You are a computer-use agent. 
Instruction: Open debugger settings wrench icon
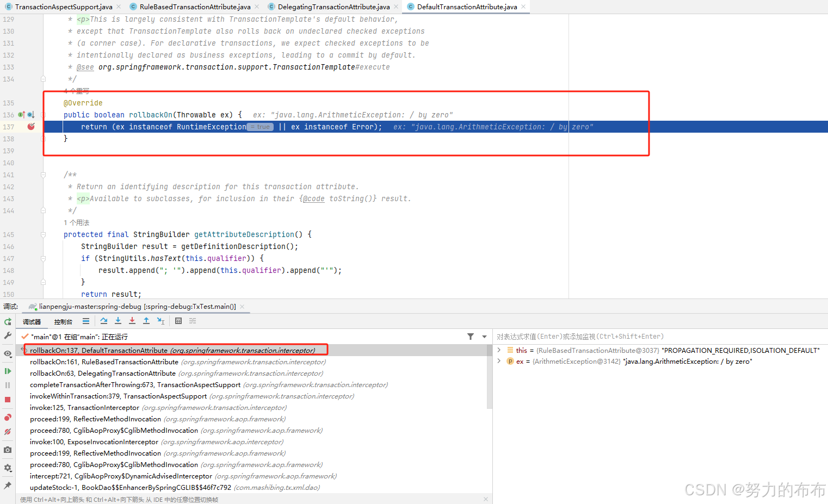pyautogui.click(x=8, y=336)
